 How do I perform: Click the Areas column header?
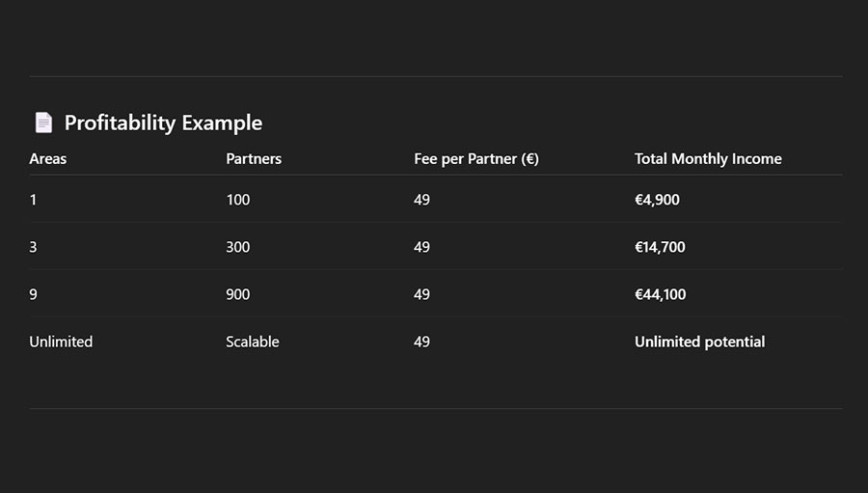[x=48, y=158]
